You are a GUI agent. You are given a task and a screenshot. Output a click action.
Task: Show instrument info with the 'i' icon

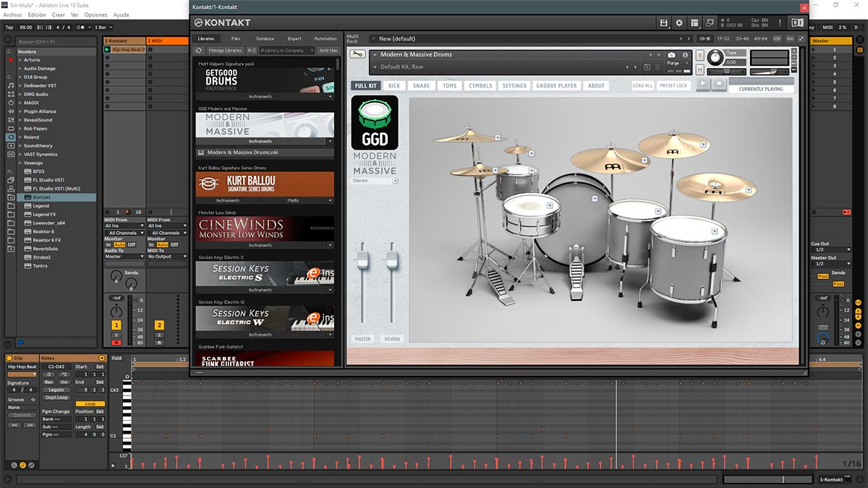click(x=684, y=55)
